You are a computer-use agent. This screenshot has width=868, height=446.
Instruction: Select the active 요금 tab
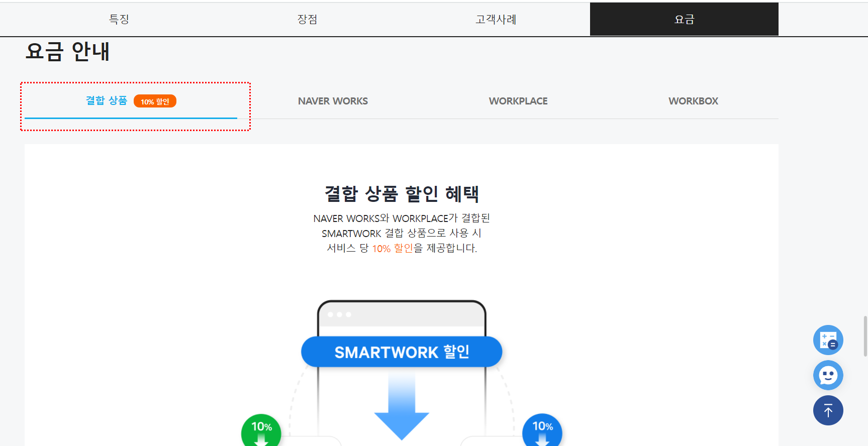[684, 19]
